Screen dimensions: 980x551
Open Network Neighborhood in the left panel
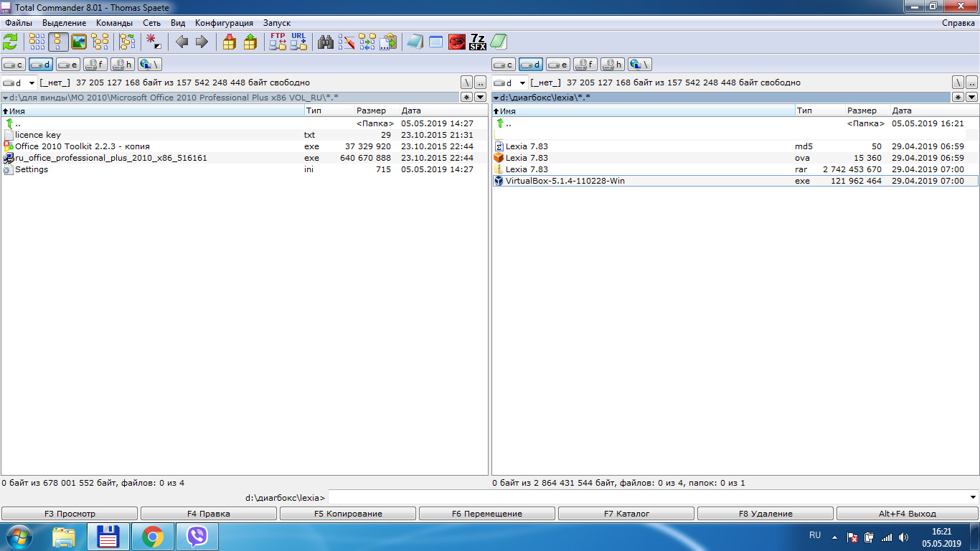pyautogui.click(x=150, y=65)
